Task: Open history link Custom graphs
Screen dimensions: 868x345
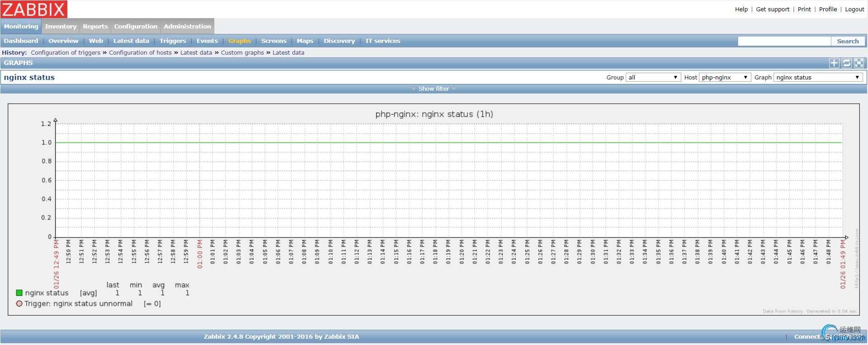Action: tap(242, 53)
